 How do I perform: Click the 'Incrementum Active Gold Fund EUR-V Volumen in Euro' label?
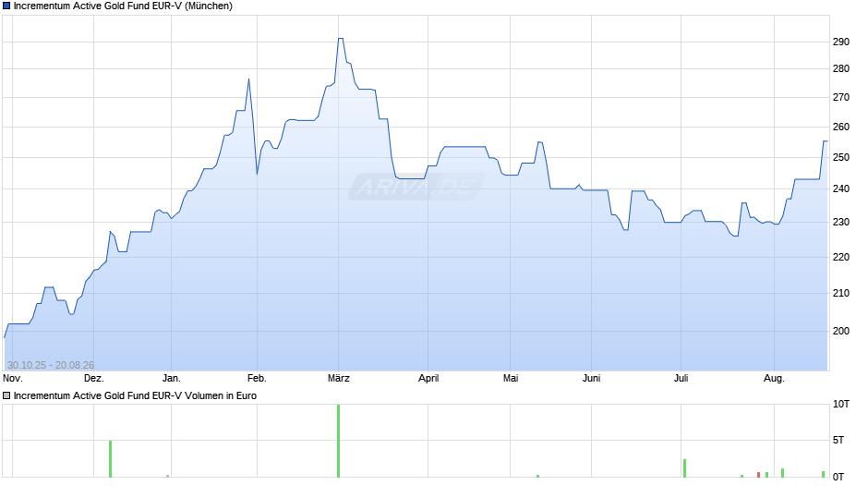tap(135, 395)
